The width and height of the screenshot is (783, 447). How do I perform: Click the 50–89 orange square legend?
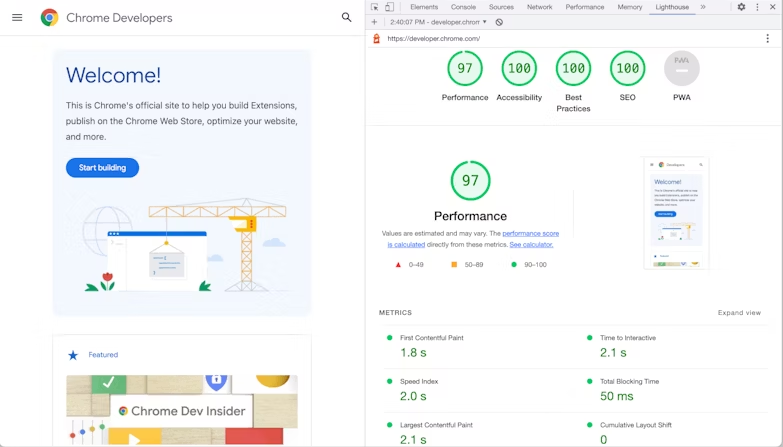pos(467,265)
